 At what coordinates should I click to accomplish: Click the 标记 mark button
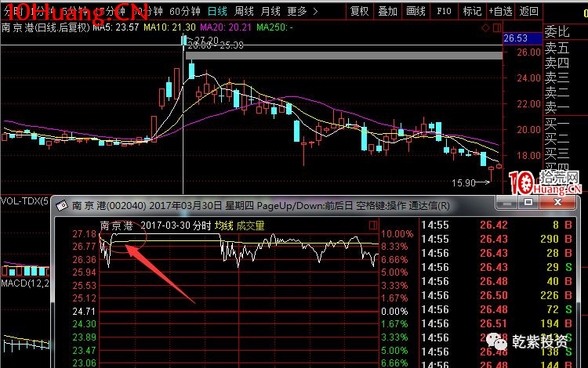click(x=472, y=12)
